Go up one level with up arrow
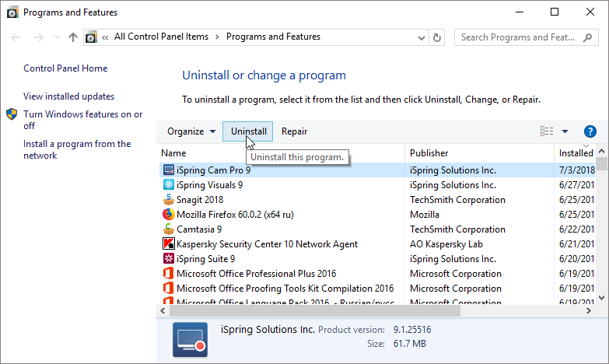This screenshot has height=364, width=609. [72, 37]
